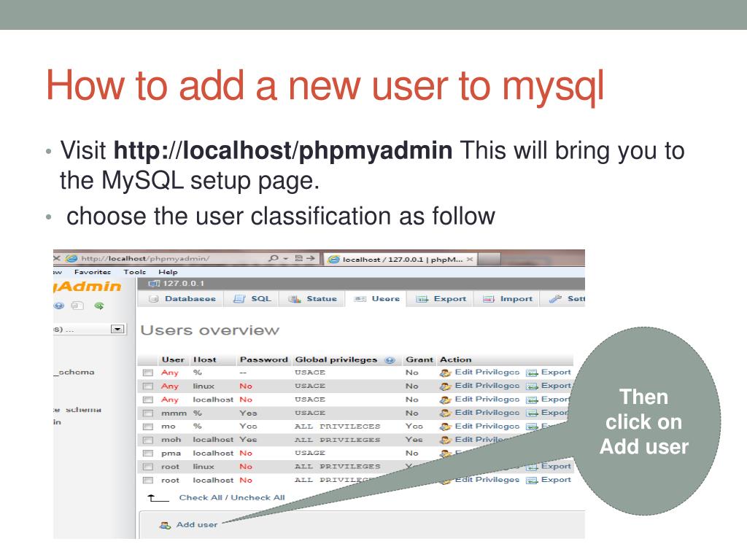
Task: Click the blue help icon under phpMyAdmin logo
Action: point(59,306)
